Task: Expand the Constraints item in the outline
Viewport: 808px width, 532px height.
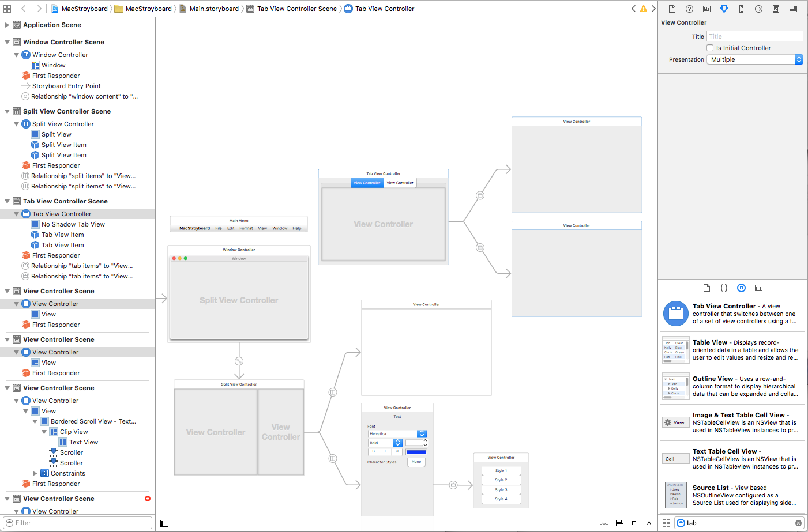Action: (x=33, y=473)
